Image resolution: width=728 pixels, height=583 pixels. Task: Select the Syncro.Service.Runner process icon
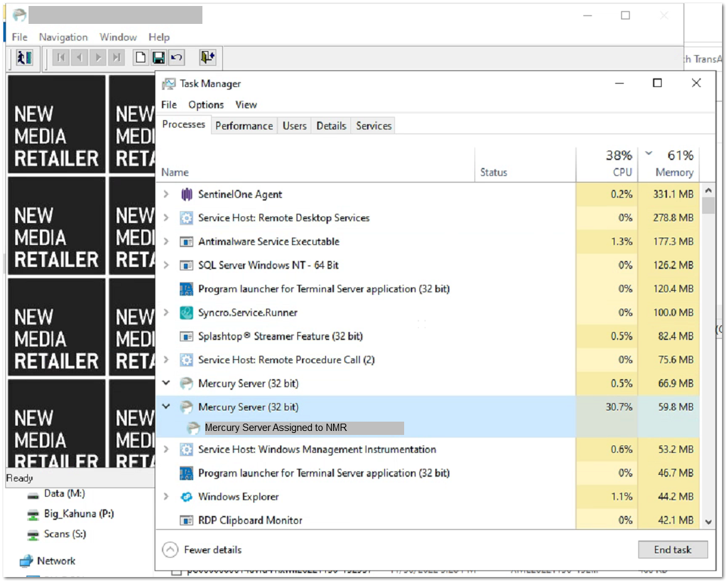(186, 313)
